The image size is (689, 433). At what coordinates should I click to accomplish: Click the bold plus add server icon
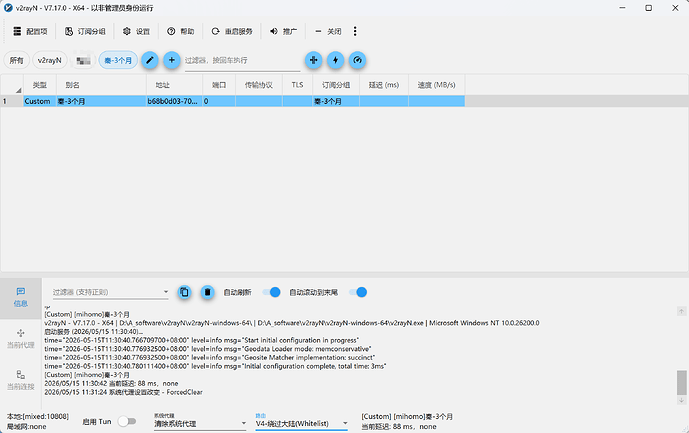click(x=313, y=60)
